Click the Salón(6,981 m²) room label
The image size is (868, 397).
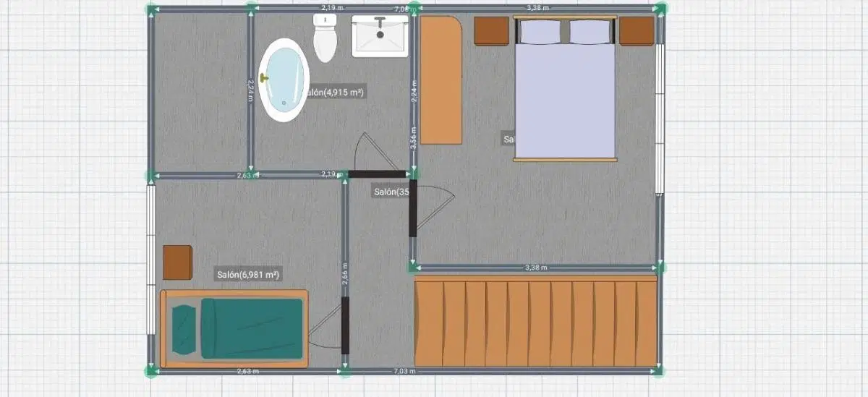(248, 275)
